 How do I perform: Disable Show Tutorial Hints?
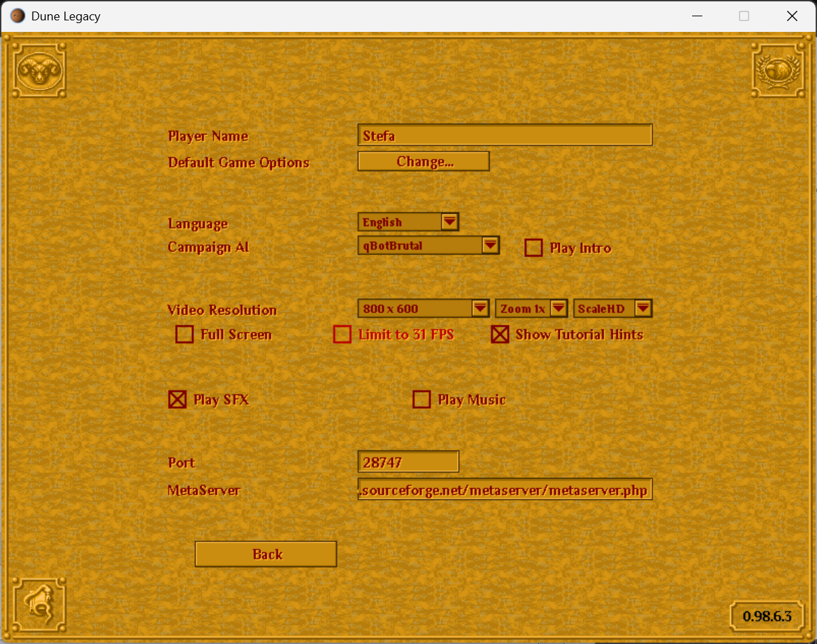(x=500, y=335)
